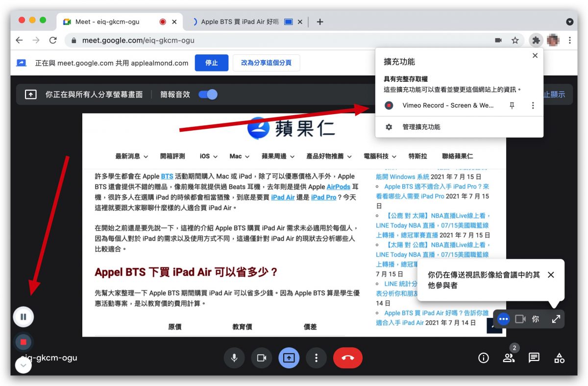Screen dimensions: 588x386
Task: Open a new browser tab
Action: coord(320,22)
